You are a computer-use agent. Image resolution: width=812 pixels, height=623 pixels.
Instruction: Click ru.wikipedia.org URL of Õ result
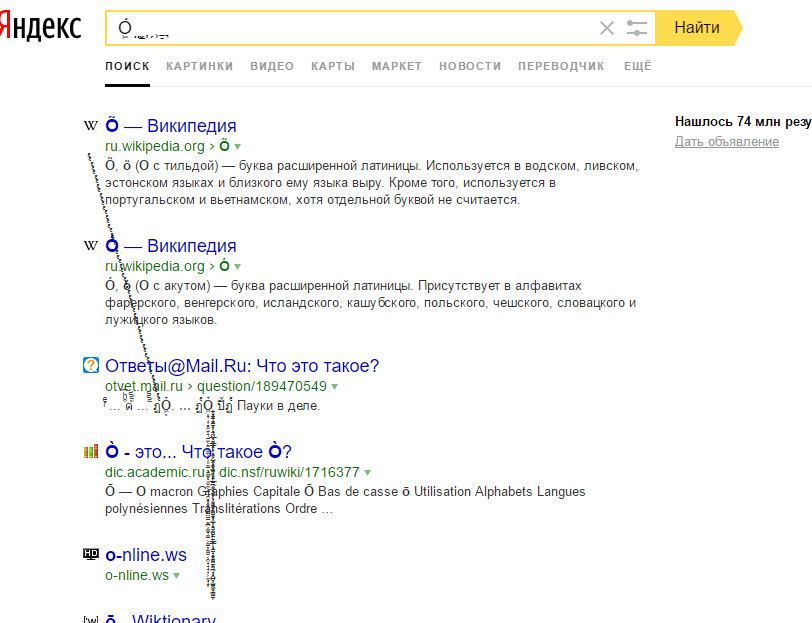pyautogui.click(x=155, y=146)
